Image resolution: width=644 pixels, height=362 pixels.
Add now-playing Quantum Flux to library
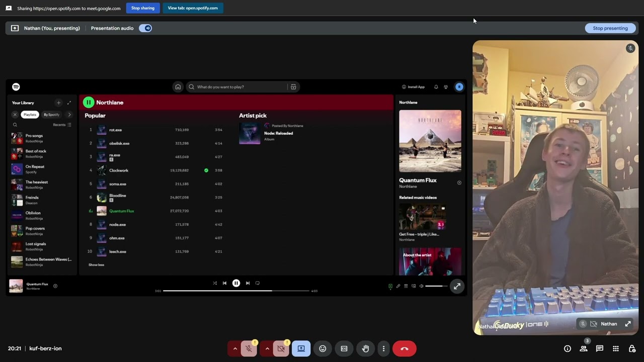(55, 286)
